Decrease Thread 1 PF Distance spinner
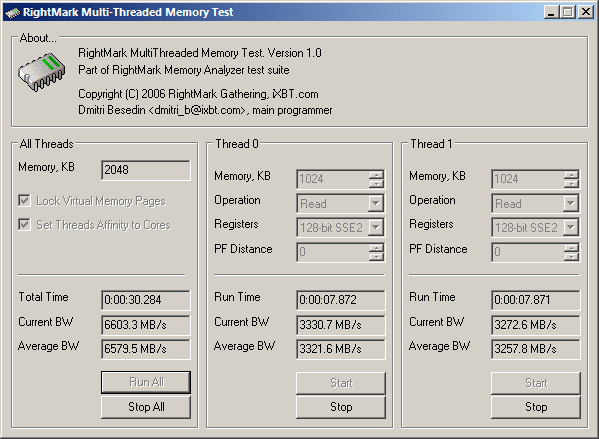Screen dimensions: 599x439 (x=571, y=257)
